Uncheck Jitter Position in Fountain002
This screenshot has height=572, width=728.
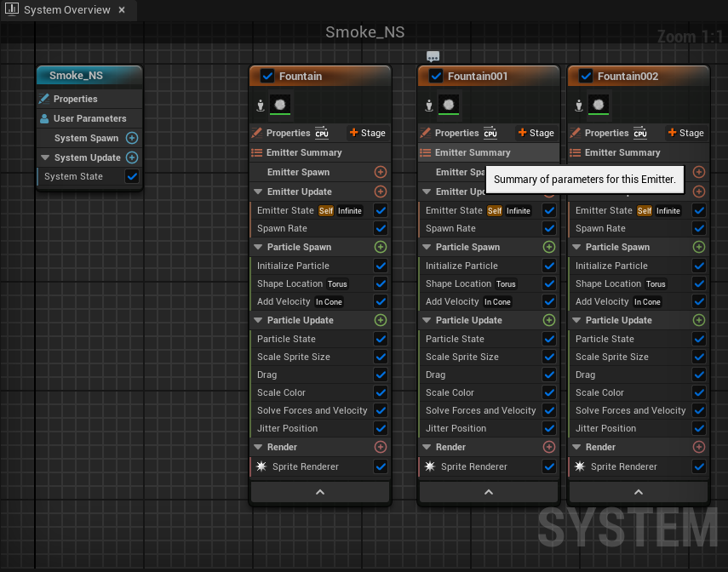pos(699,428)
